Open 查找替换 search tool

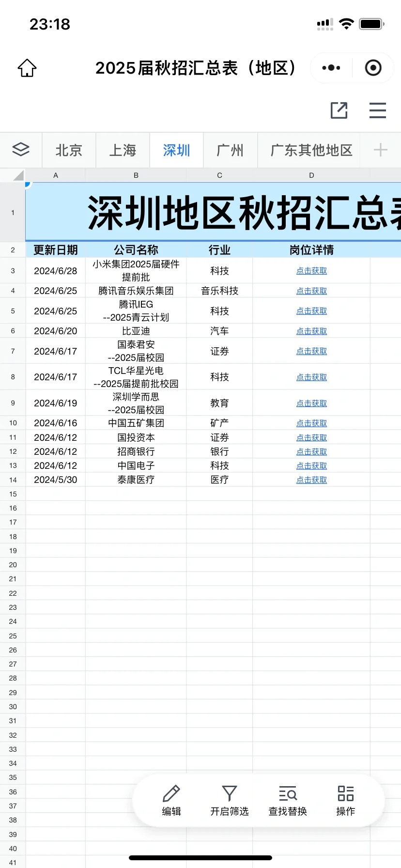coord(288,801)
